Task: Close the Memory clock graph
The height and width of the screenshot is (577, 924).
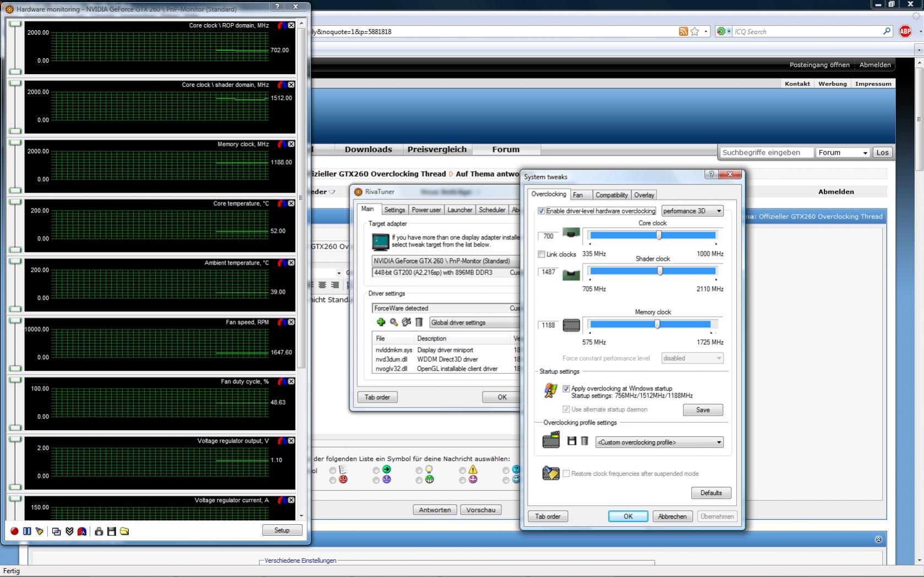Action: (291, 144)
